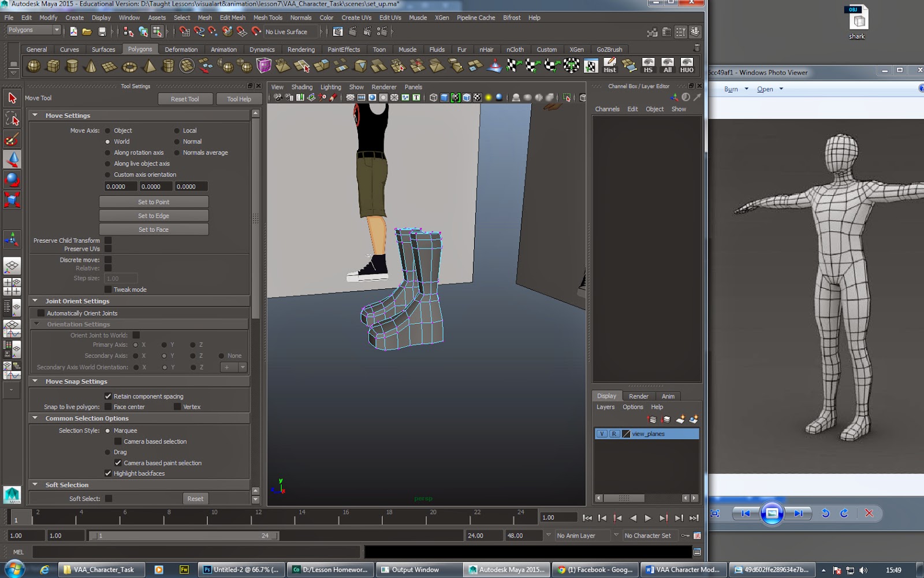Switch to the Deformation shelf tab
The image size is (924, 578).
[181, 50]
